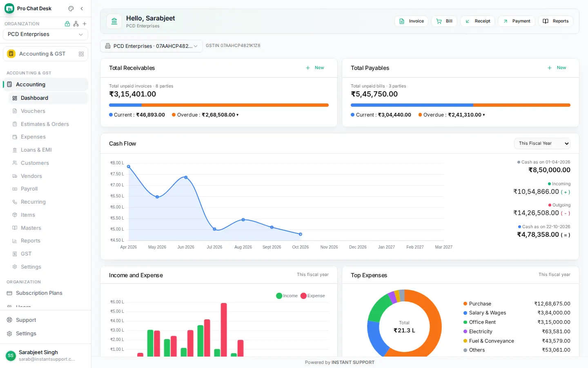Add an organization with the plus icon

[85, 24]
